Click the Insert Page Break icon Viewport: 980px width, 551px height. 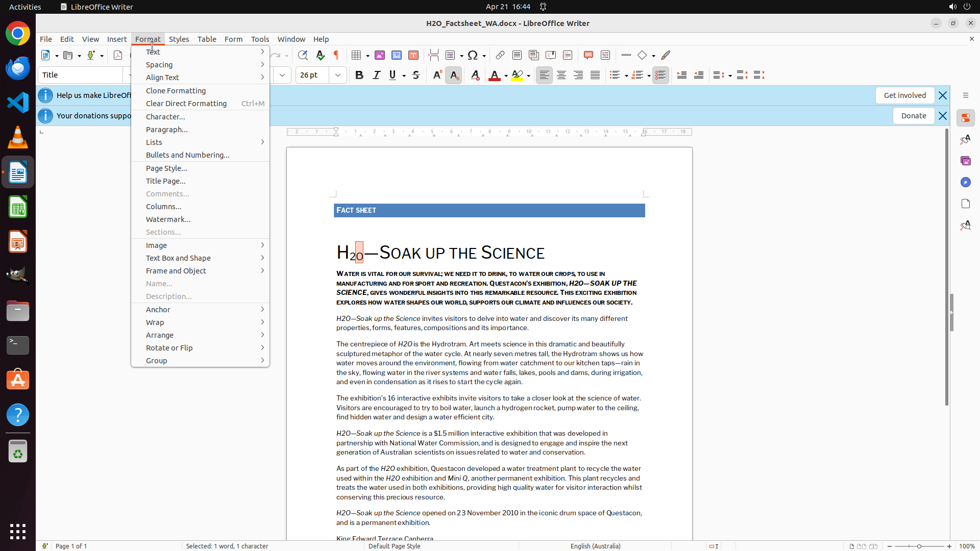[x=433, y=55]
